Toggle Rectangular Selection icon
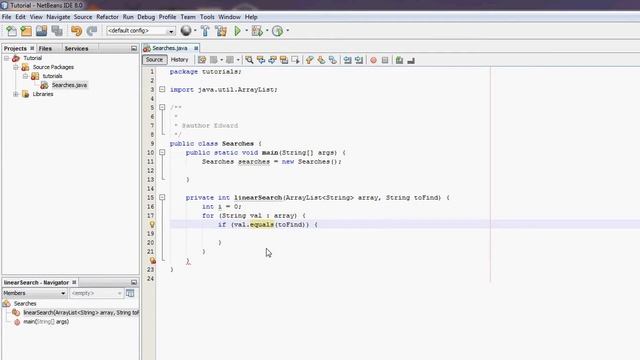 pos(295,60)
